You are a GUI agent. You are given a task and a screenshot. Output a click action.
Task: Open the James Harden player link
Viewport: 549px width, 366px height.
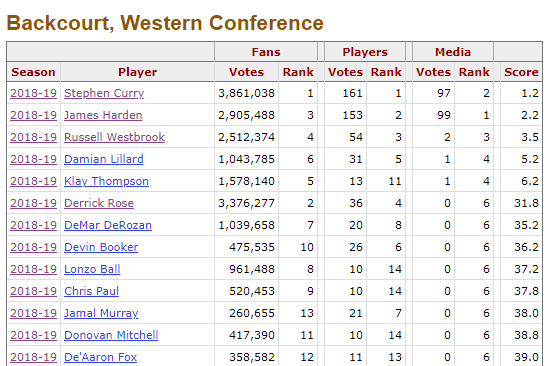point(103,115)
